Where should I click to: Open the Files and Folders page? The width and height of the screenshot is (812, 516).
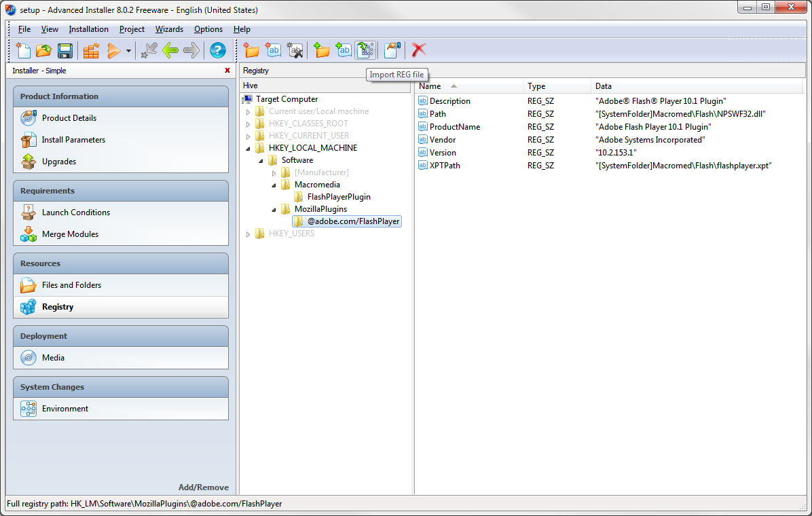pos(71,285)
